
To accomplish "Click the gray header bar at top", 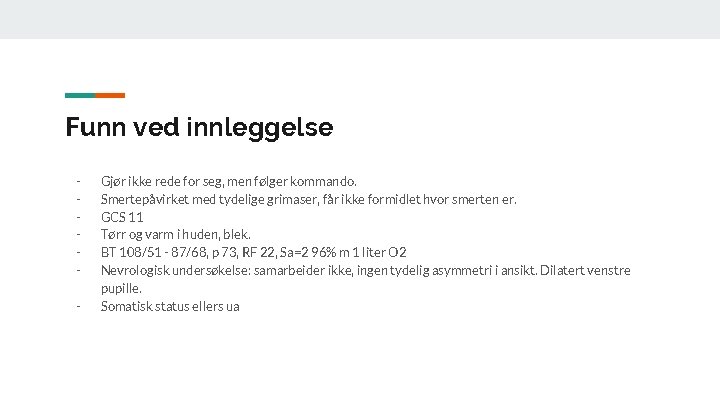I will click(360, 19).
